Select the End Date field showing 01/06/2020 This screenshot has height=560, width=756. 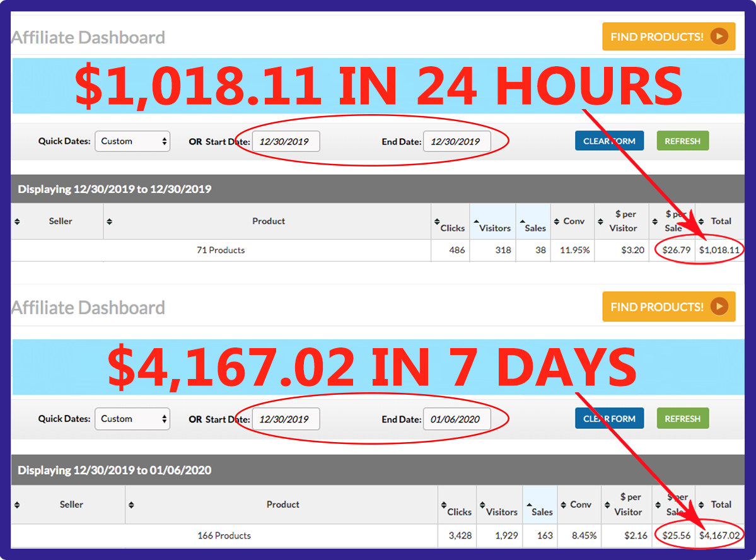coord(457,419)
